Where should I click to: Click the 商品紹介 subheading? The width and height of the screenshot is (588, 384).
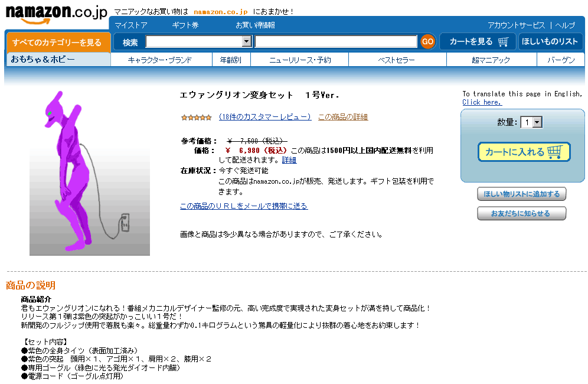click(x=36, y=299)
